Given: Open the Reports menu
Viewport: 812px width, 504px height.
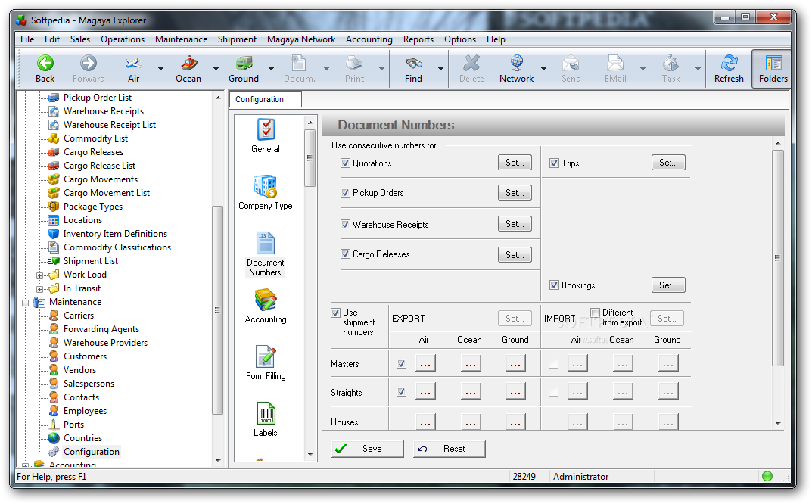Looking at the screenshot, I should click(x=418, y=39).
